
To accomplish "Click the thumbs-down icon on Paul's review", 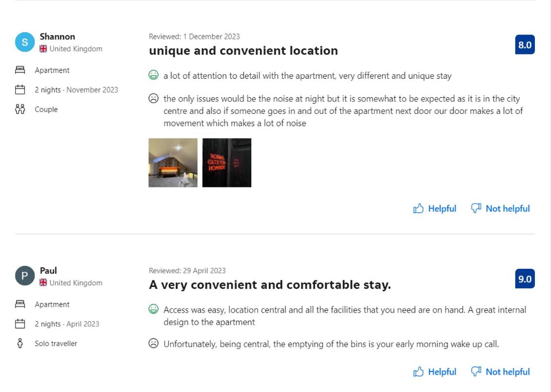I will (x=476, y=371).
